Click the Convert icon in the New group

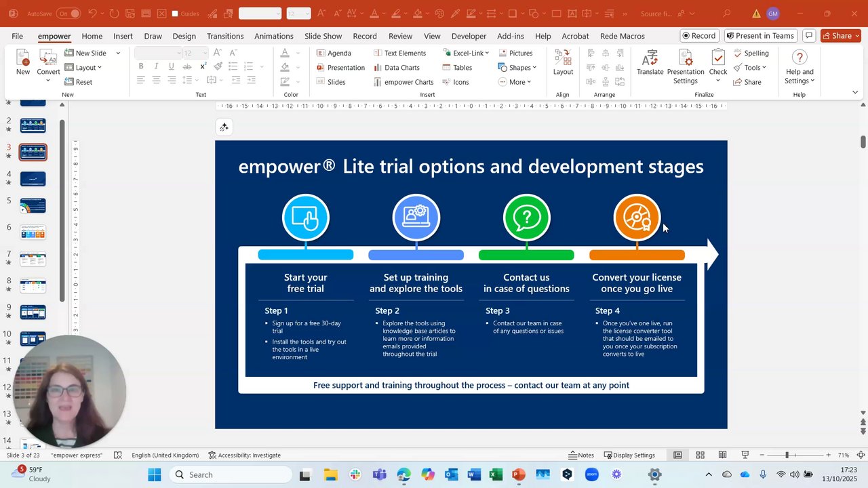48,62
